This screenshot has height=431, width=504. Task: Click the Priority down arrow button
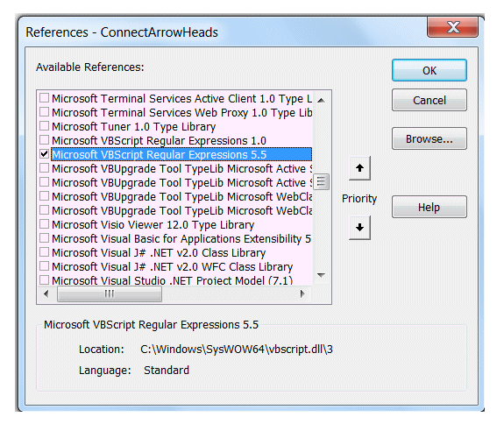pyautogui.click(x=359, y=228)
